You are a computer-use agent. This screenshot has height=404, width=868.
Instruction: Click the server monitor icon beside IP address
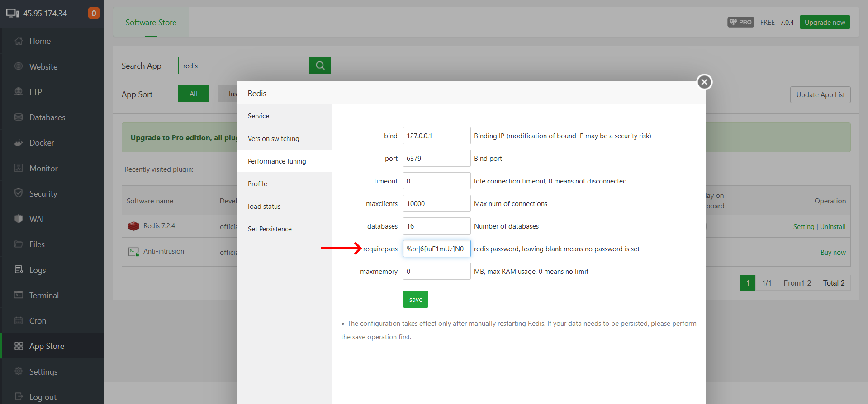click(x=12, y=13)
